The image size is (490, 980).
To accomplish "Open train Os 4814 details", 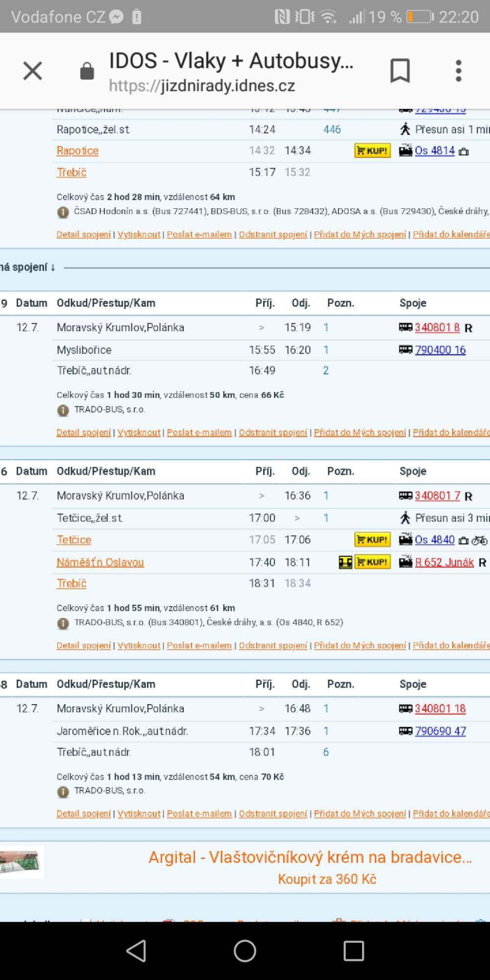I will click(435, 150).
